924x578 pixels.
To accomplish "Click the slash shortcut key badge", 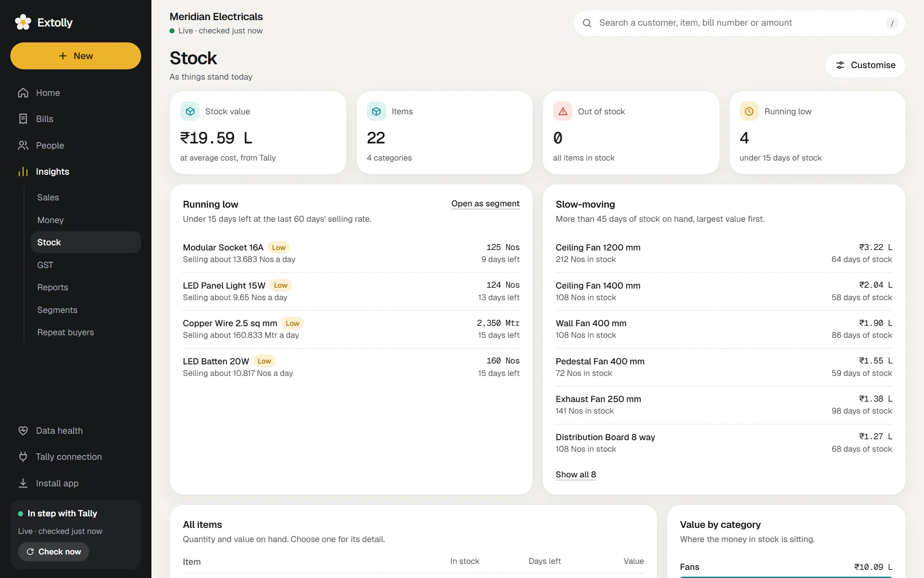I will pyautogui.click(x=892, y=23).
